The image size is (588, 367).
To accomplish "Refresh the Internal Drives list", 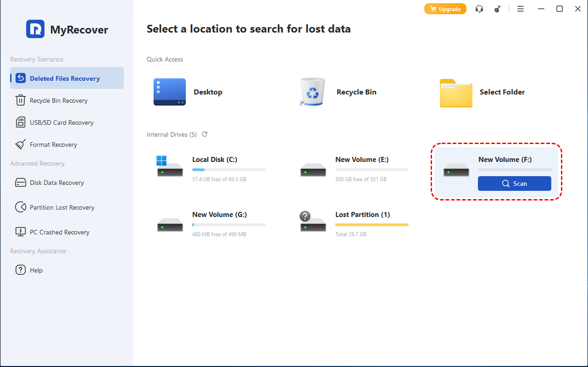I will tap(205, 134).
